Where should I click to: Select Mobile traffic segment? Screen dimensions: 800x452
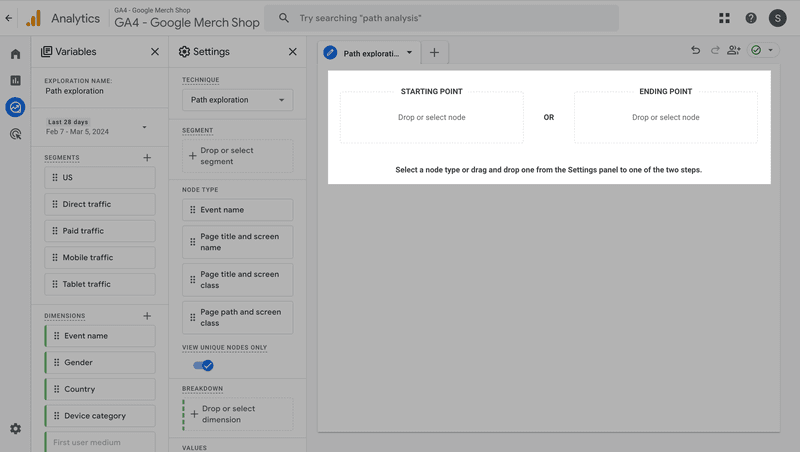(x=100, y=258)
